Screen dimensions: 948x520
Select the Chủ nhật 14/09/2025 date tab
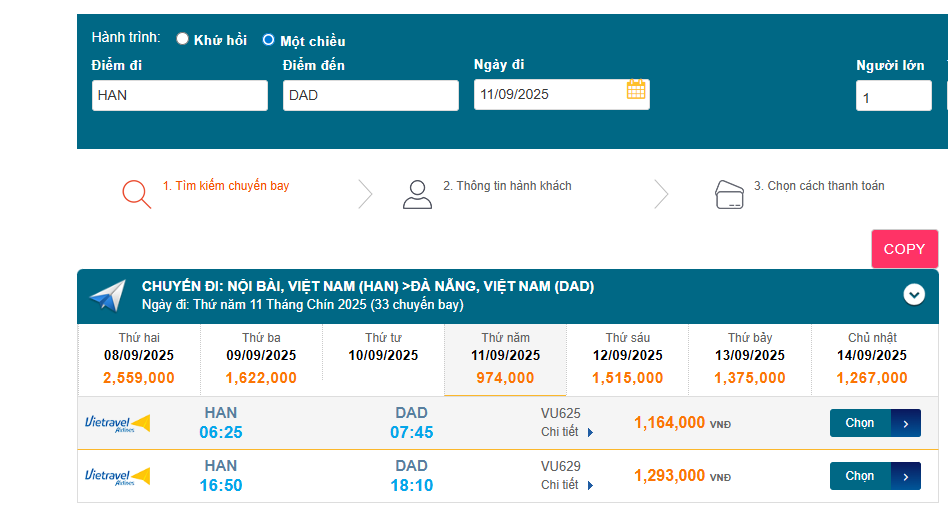(x=872, y=358)
